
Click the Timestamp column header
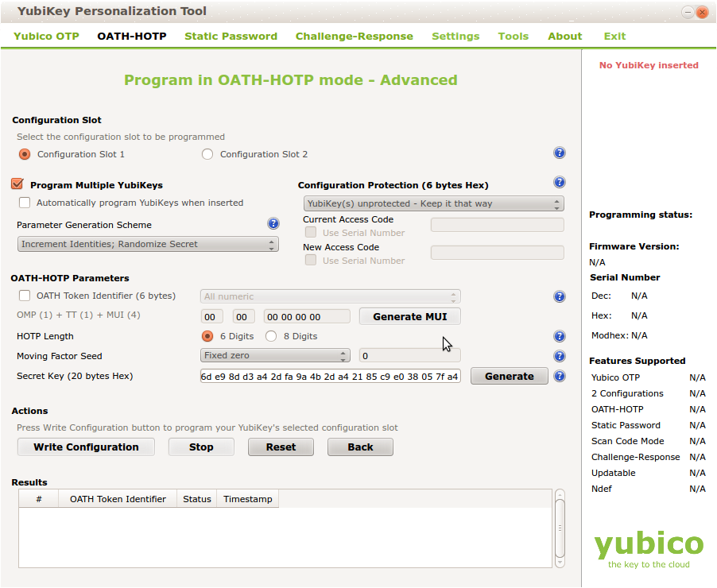(248, 499)
